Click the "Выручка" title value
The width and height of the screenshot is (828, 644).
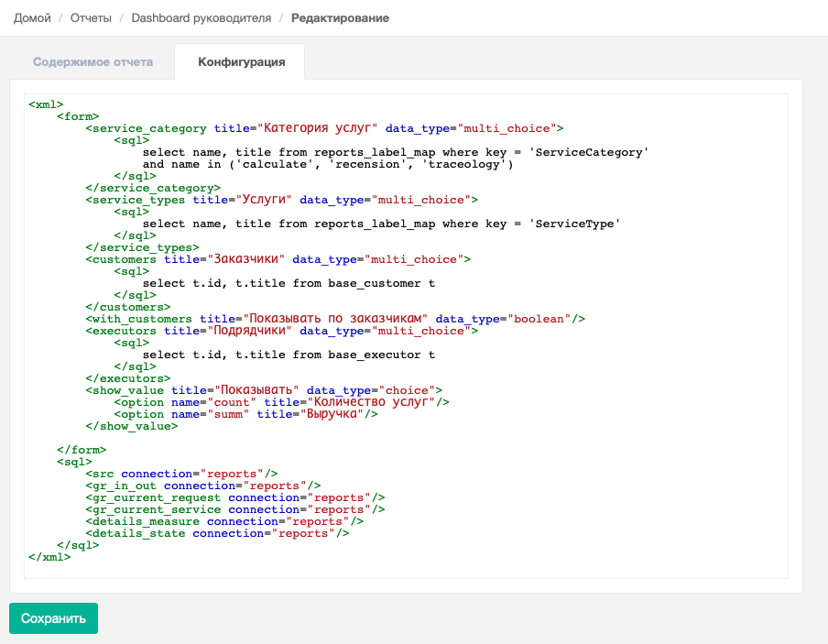(x=332, y=414)
